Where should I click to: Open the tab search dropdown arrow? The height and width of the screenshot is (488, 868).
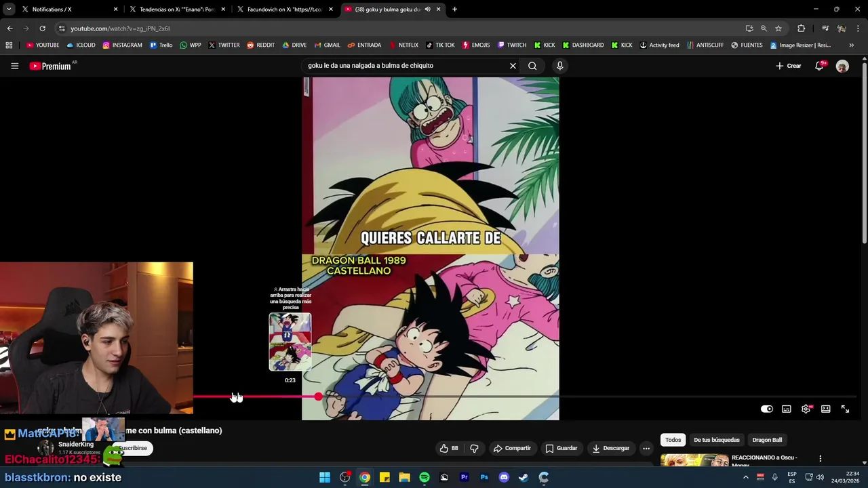pyautogui.click(x=9, y=9)
